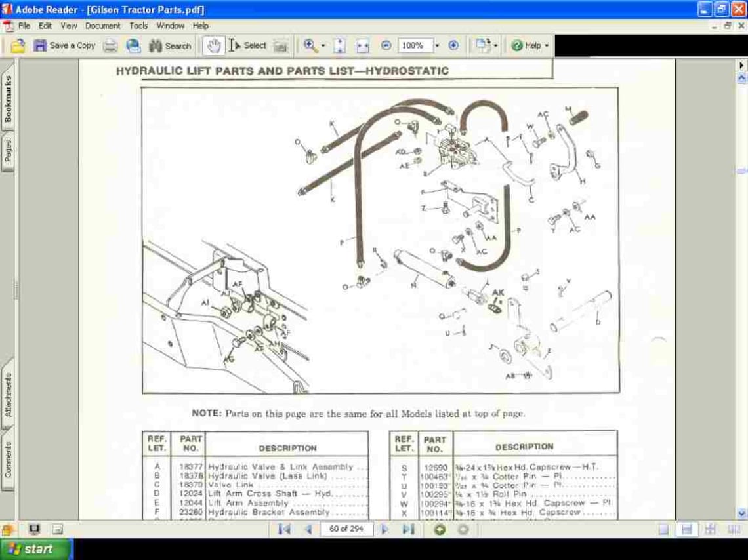Open the File menu
Image resolution: width=748 pixels, height=560 pixels.
[24, 26]
